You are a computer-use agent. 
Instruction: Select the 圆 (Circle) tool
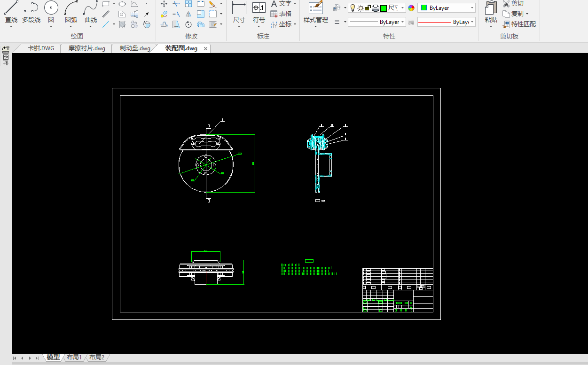(51, 8)
